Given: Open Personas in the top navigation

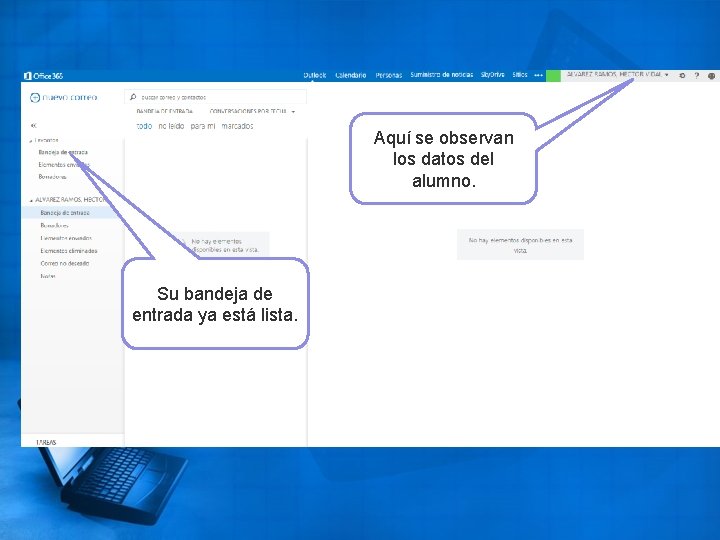Looking at the screenshot, I should pyautogui.click(x=388, y=75).
